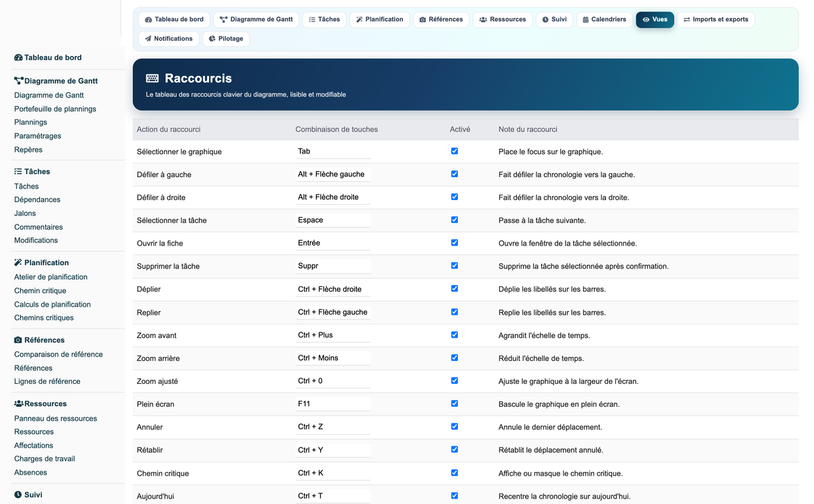Disable the Ouvrir la fiche shortcut
This screenshot has height=504, width=814.
click(x=454, y=243)
